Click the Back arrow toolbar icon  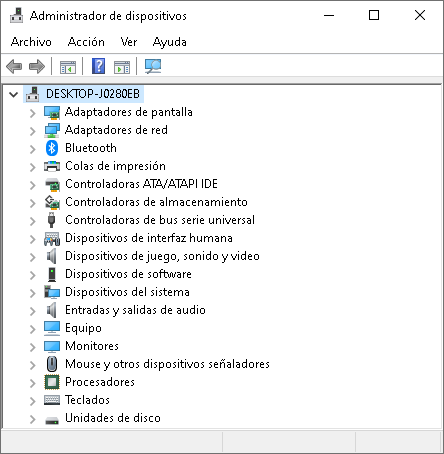point(14,66)
